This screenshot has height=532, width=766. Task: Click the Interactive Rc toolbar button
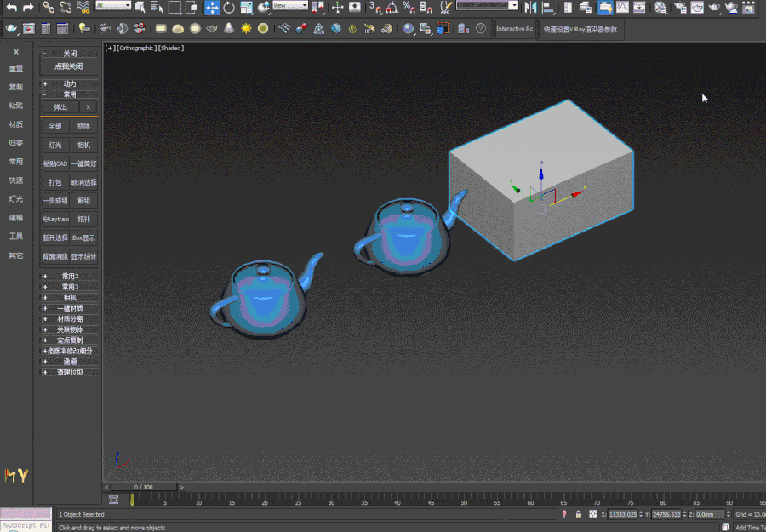(x=514, y=29)
